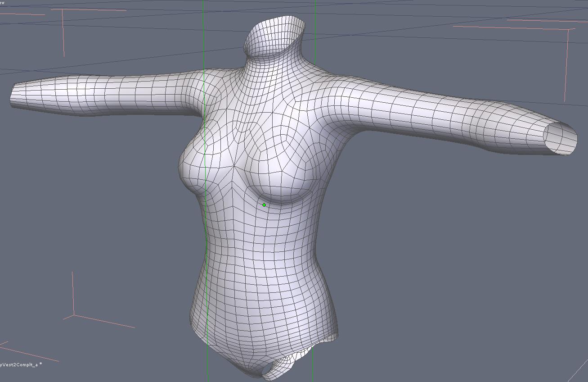Click the open right sleeve cuff hole
This screenshot has height=382, width=588.
[559, 138]
